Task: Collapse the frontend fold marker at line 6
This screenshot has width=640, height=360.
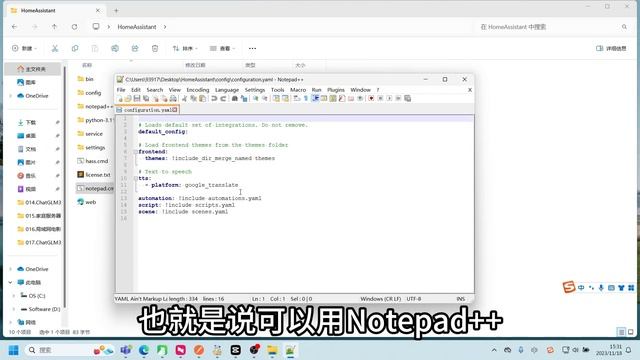Action: [136, 151]
